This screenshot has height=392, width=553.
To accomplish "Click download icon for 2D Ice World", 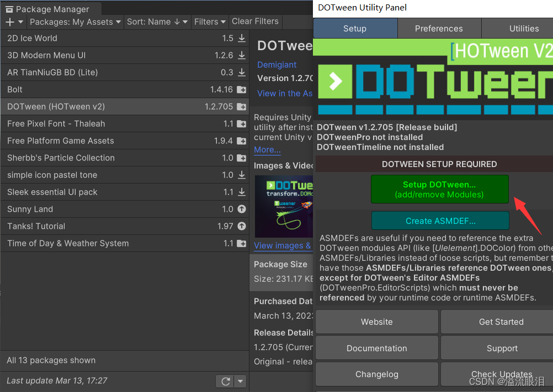I will [x=242, y=38].
